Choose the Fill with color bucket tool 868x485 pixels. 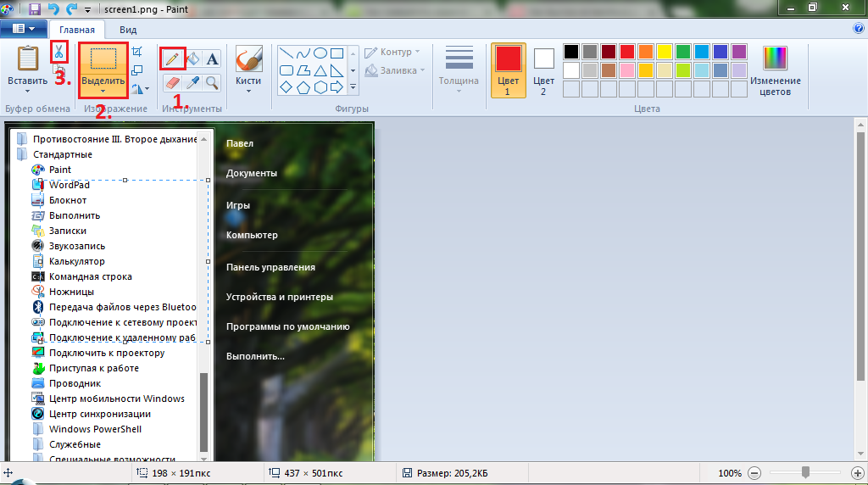pos(192,59)
